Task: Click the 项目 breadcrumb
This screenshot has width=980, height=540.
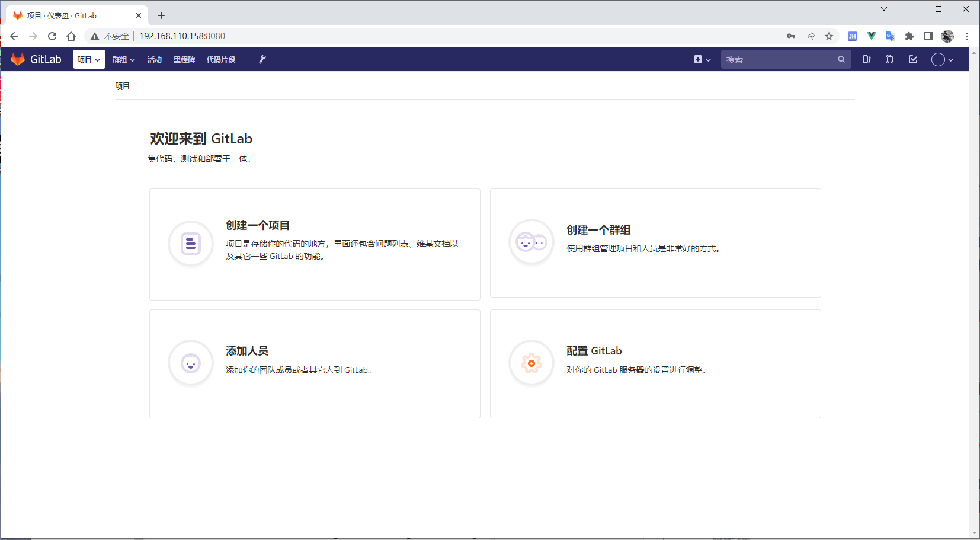Action: pos(123,86)
